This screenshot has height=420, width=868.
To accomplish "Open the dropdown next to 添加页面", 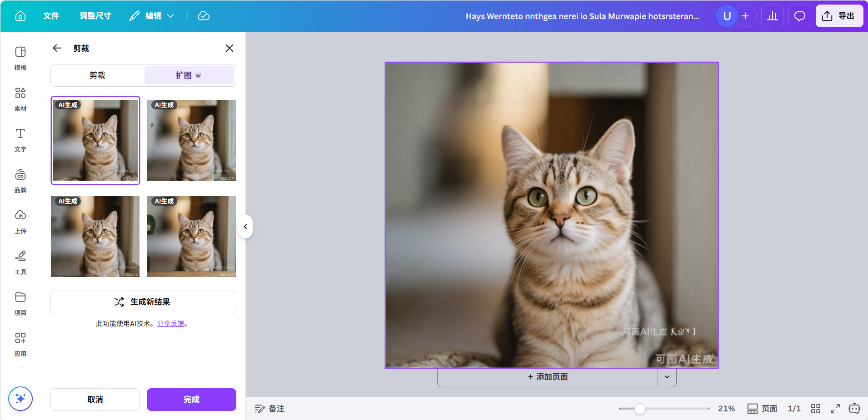I will pyautogui.click(x=667, y=377).
